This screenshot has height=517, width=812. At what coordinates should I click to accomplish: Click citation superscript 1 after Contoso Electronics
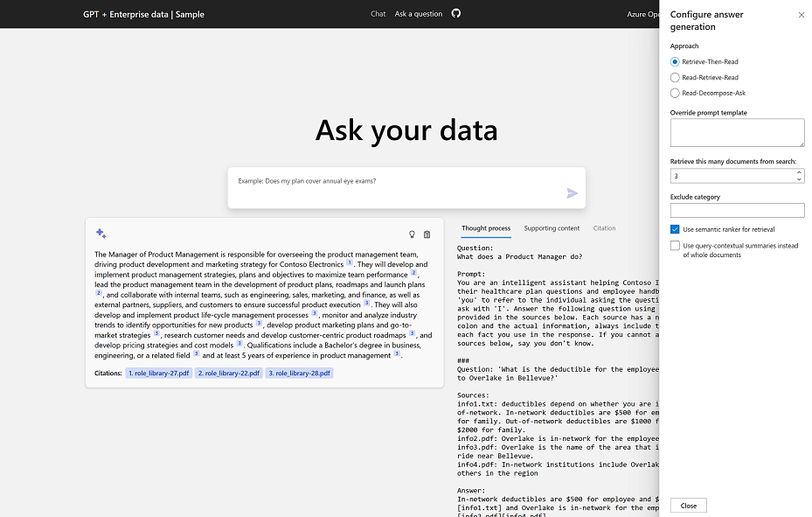click(x=350, y=262)
